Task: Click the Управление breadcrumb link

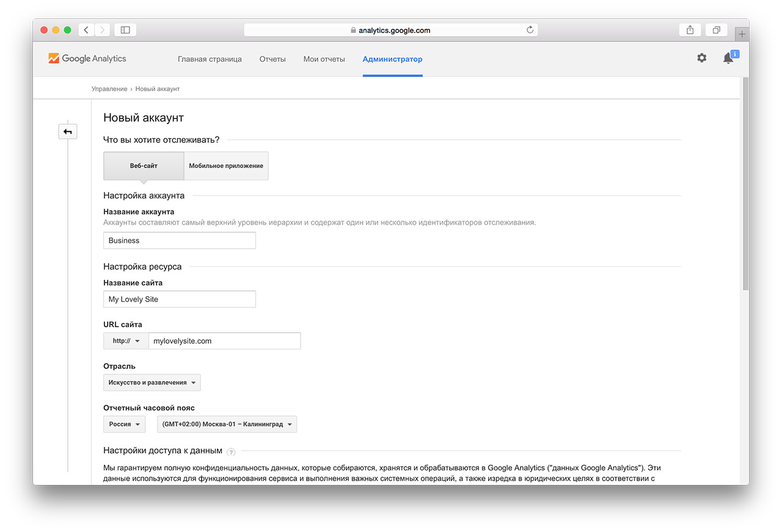Action: tap(109, 89)
